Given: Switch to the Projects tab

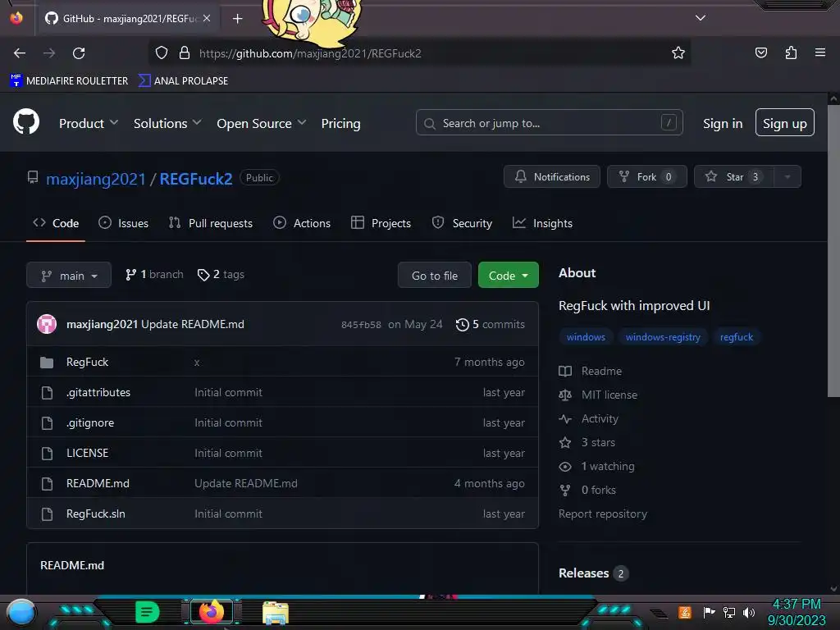Looking at the screenshot, I should [x=381, y=223].
